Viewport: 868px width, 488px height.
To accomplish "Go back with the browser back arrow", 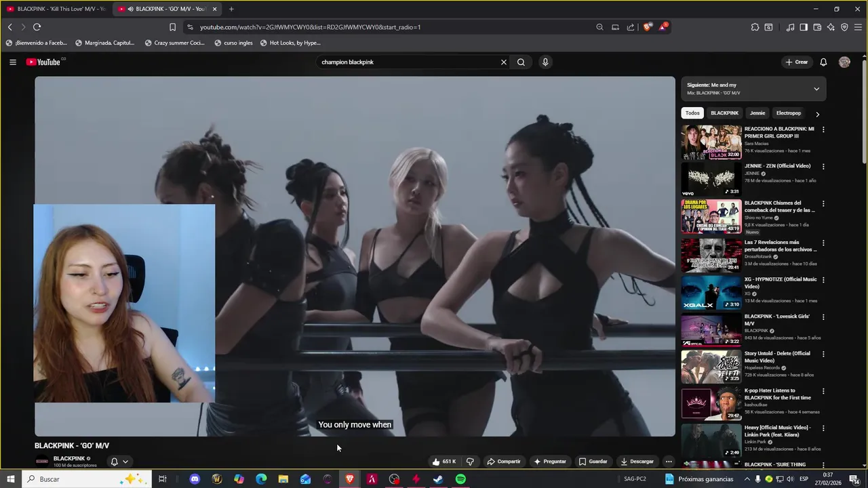I will tap(9, 27).
